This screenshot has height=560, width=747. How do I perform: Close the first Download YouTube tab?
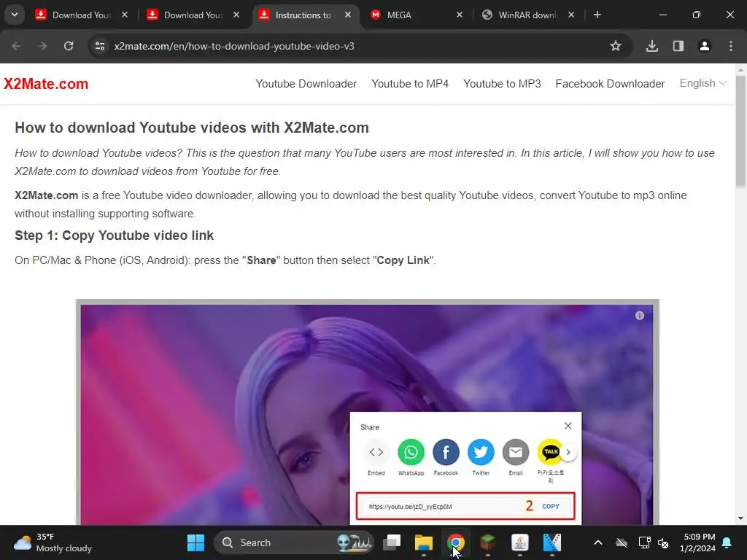[125, 15]
